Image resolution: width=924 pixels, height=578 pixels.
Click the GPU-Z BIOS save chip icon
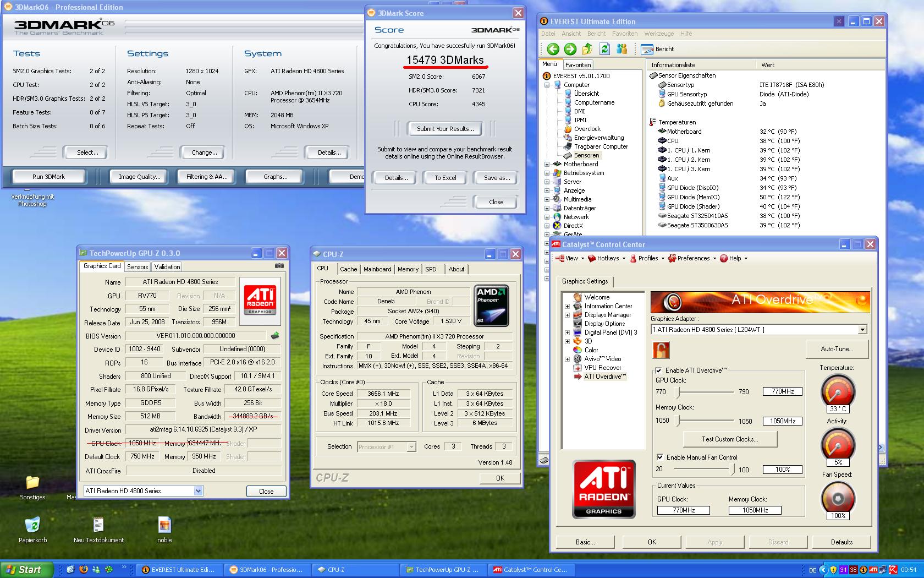[275, 335]
